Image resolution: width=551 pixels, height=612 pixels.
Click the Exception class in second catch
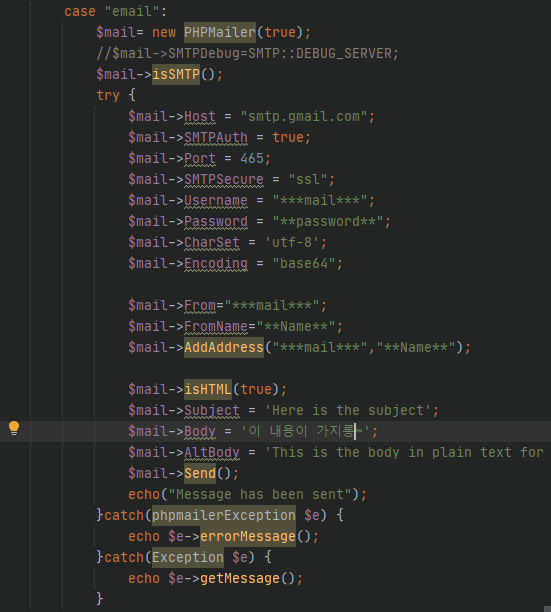point(188,557)
